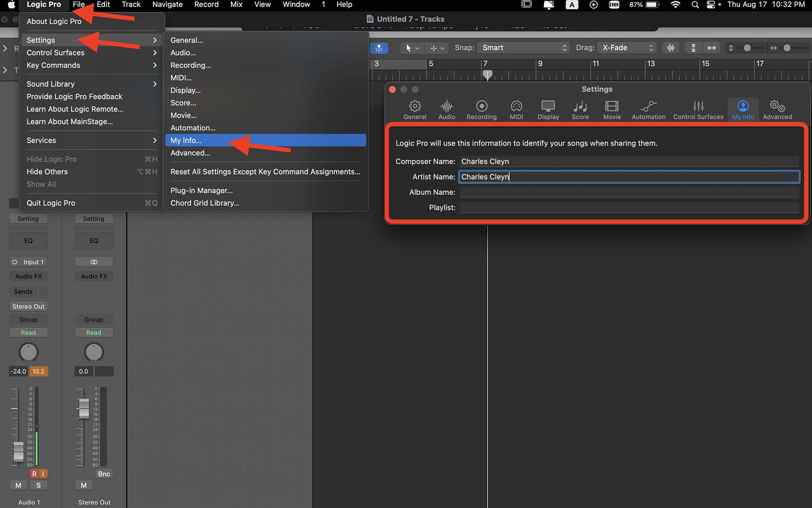Image resolution: width=812 pixels, height=508 pixels.
Task: Click the Bnc bounce button
Action: (x=104, y=474)
